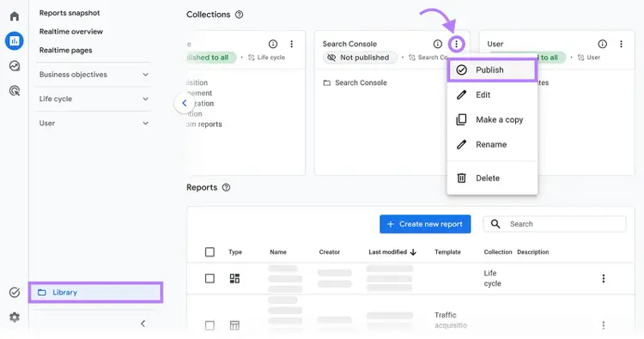
Task: Open the Explore icon in left rail
Action: tap(15, 66)
